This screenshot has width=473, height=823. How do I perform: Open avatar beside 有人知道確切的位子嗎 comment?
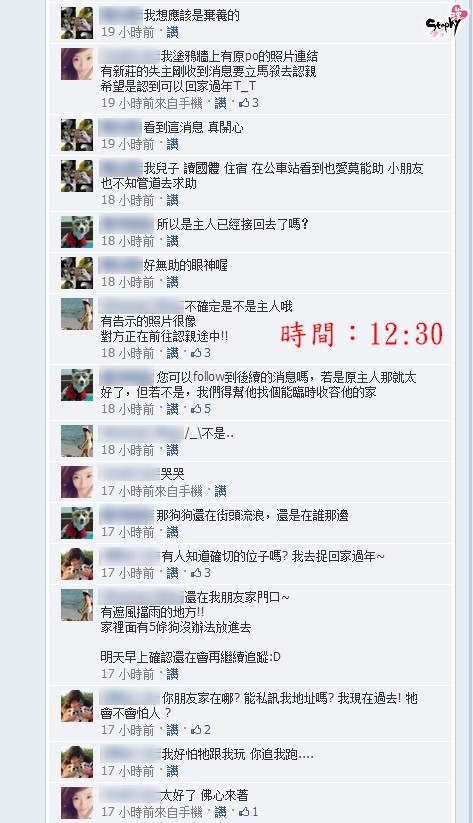[77, 564]
